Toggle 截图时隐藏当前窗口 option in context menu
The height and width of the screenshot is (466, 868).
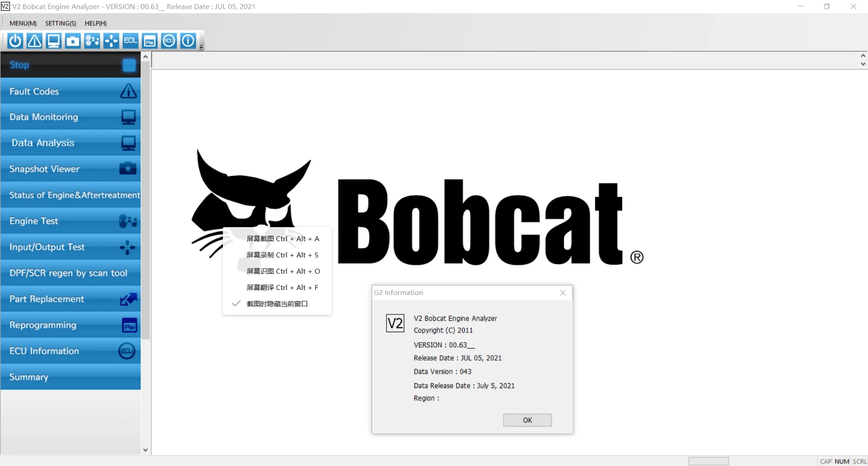(x=277, y=303)
